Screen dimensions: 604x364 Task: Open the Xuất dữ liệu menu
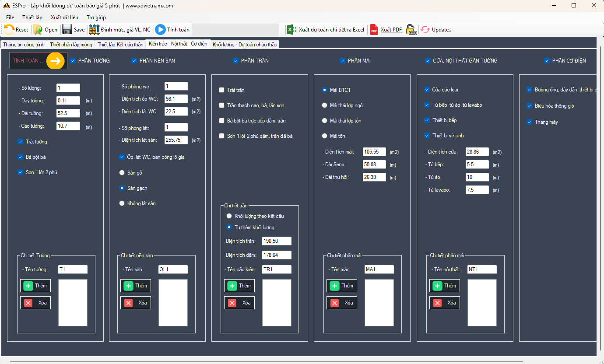(x=64, y=17)
